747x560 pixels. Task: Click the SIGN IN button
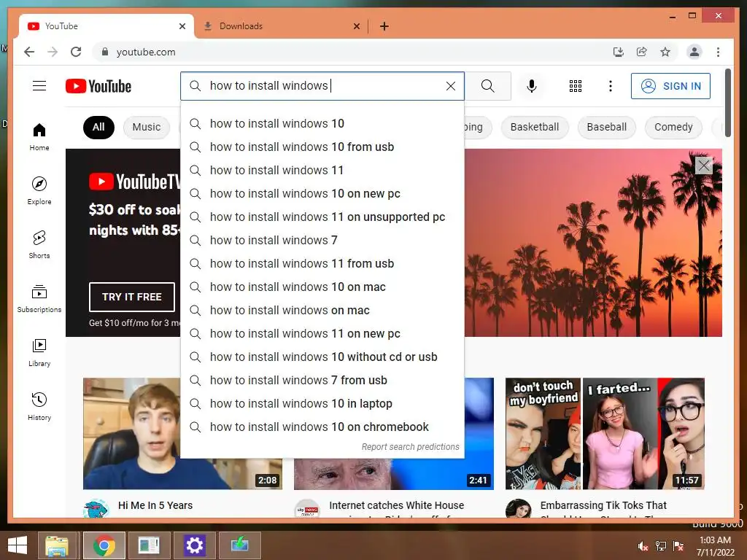[670, 86]
